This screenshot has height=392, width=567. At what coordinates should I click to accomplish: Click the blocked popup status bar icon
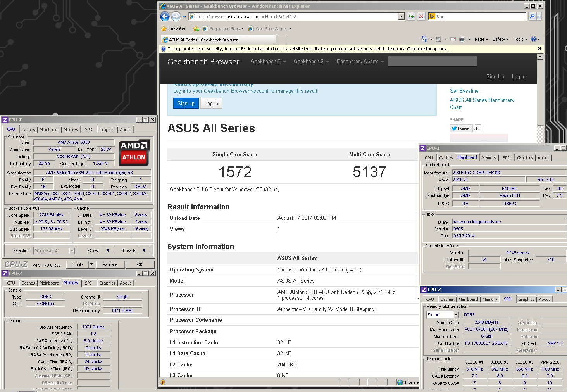[163, 382]
